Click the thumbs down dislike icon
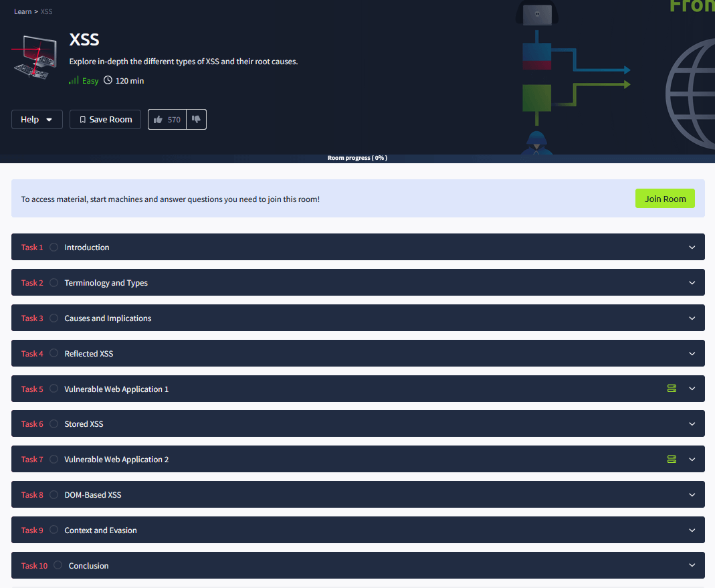This screenshot has width=715, height=588. [196, 119]
